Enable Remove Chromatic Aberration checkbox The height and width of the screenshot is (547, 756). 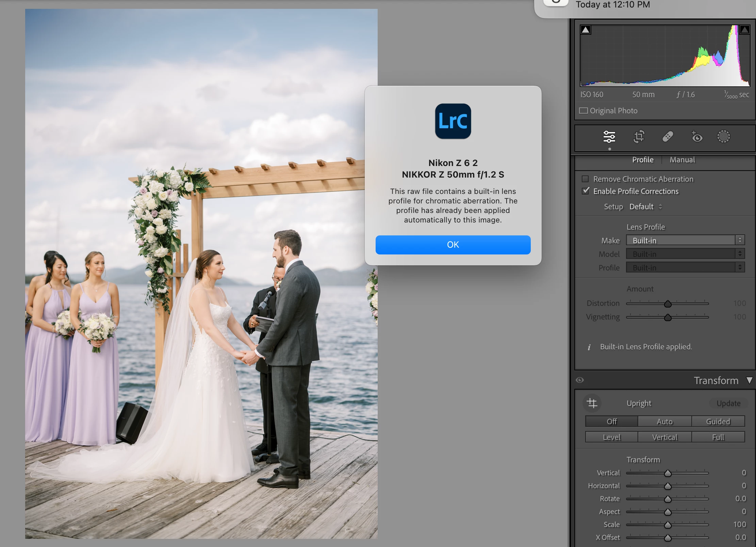(x=585, y=179)
